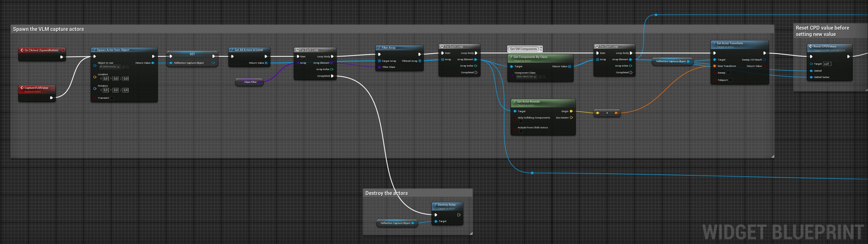Click Rotation Y value field
Viewport: 868px width, 244px height.
[x=115, y=90]
